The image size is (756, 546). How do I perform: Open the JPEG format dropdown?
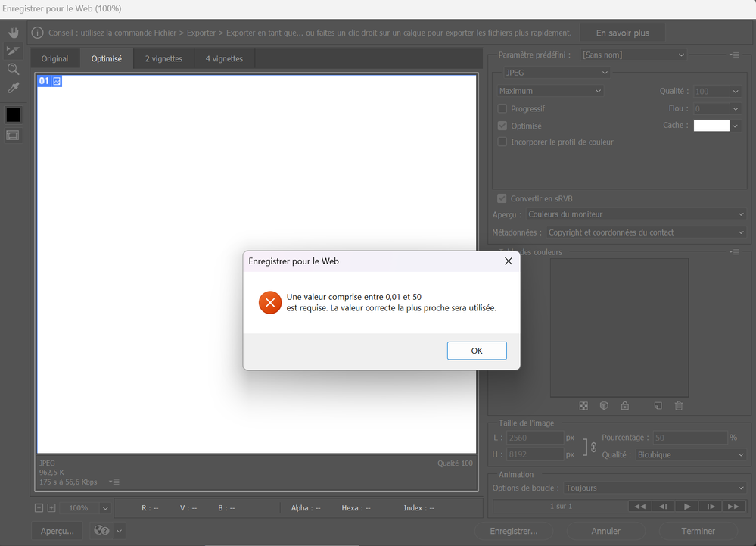pos(556,73)
